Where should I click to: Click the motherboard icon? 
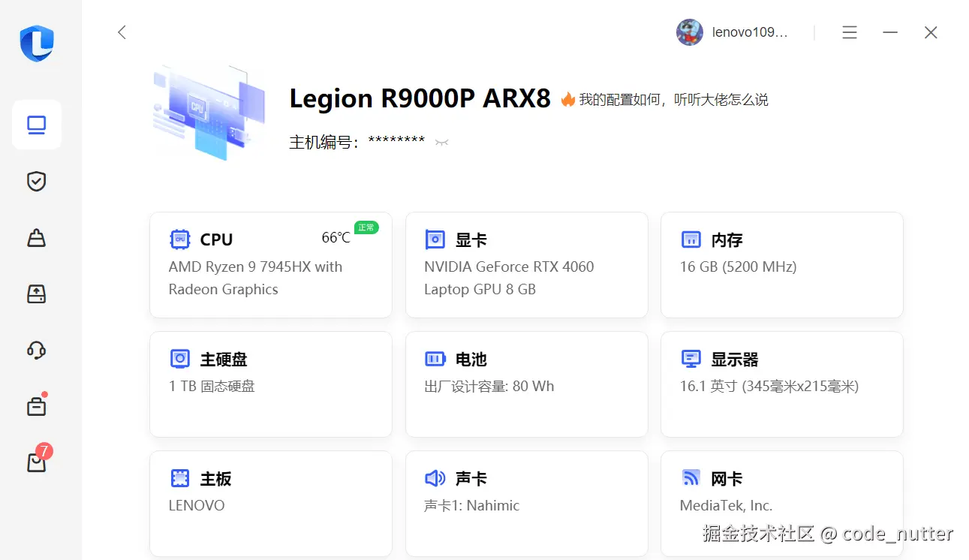(x=179, y=478)
